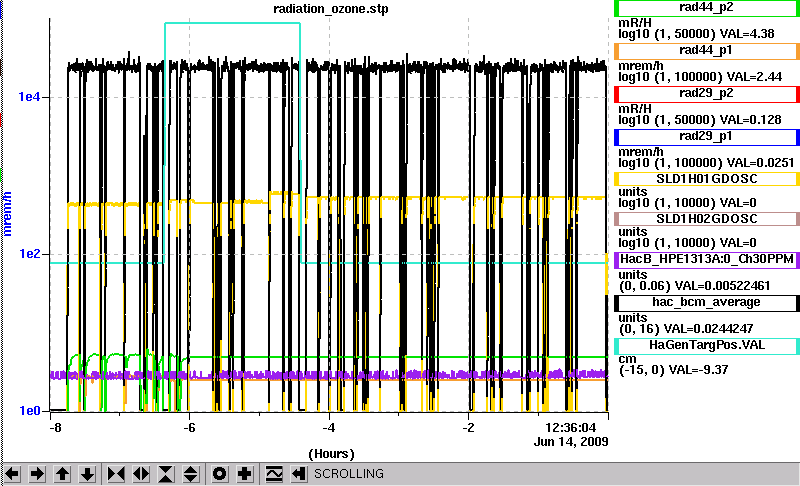Viewport: 800px width, 486px height.
Task: Pan the plot right with the right arrow button
Action: (37, 474)
